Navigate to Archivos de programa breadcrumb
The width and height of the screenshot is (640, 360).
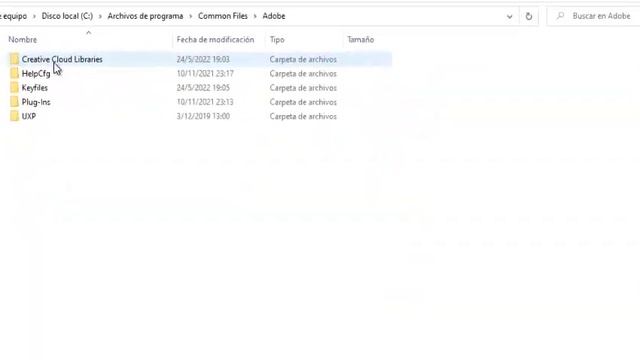145,16
